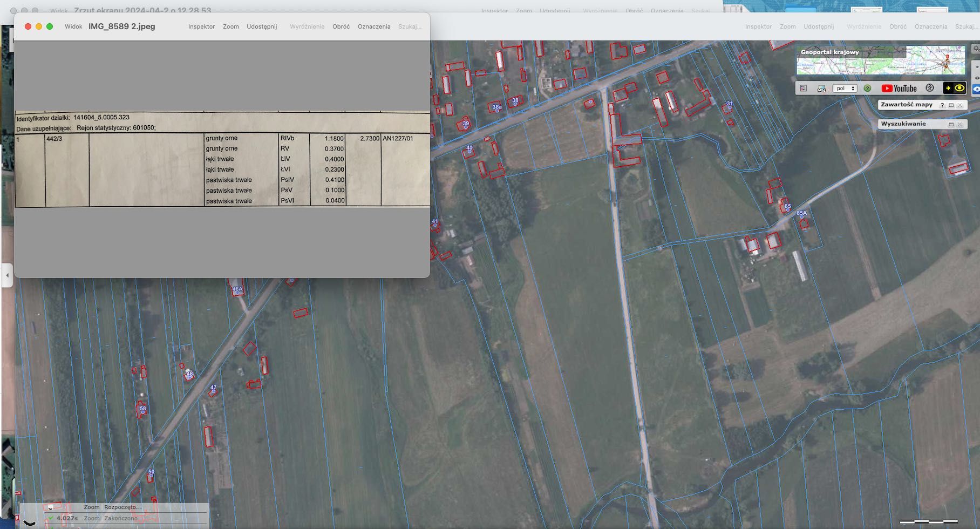The width and height of the screenshot is (980, 529).
Task: Click the yellow arrow in contrast toggle
Action: point(948,88)
